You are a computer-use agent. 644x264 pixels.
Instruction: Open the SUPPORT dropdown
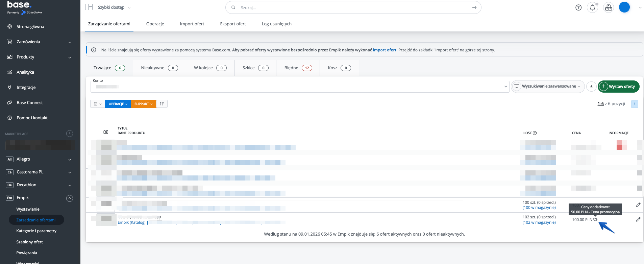143,104
